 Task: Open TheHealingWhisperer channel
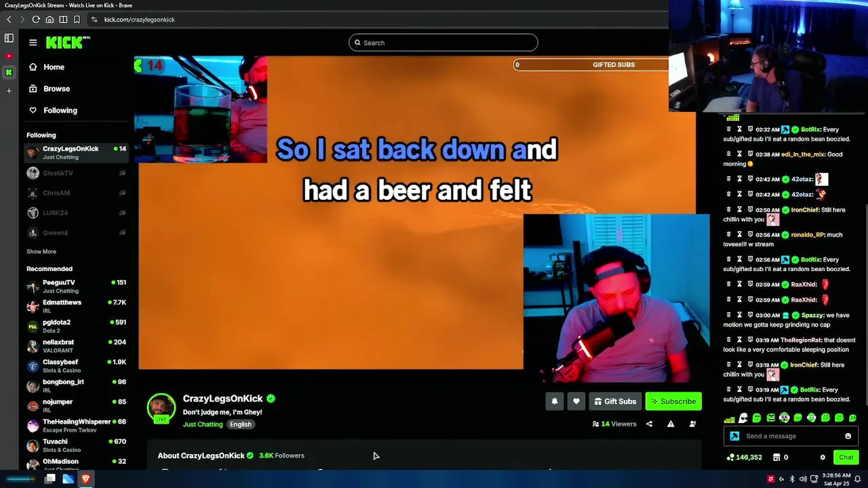[76, 426]
